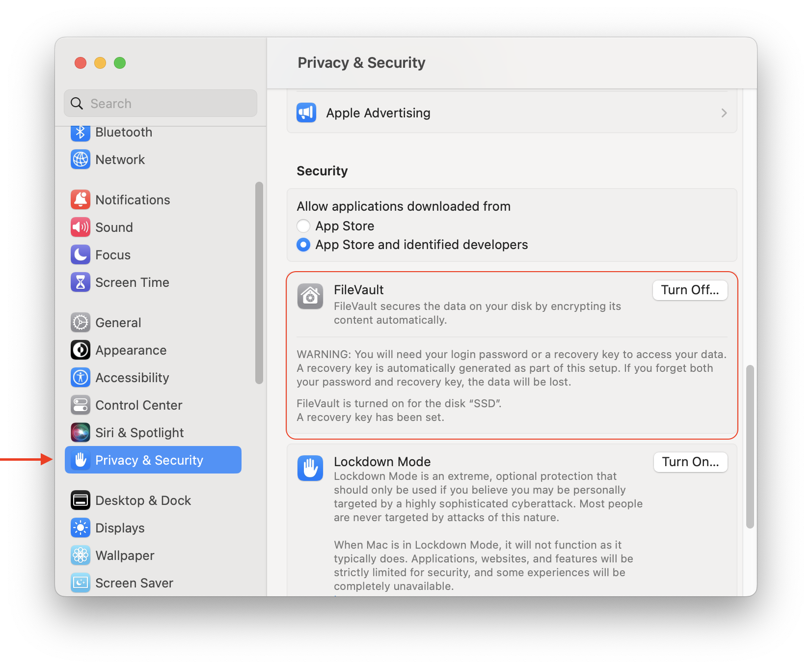Click the Screen Time hourglass icon

[81, 282]
